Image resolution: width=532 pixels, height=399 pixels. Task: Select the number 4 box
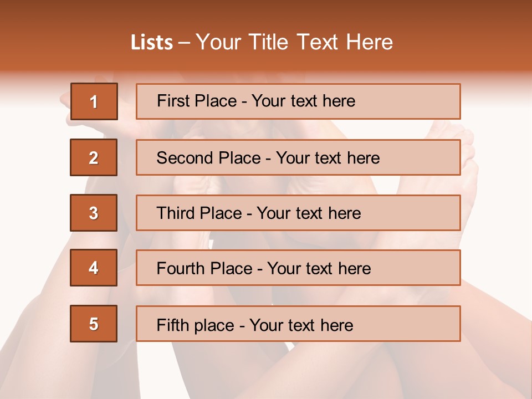[x=94, y=268]
